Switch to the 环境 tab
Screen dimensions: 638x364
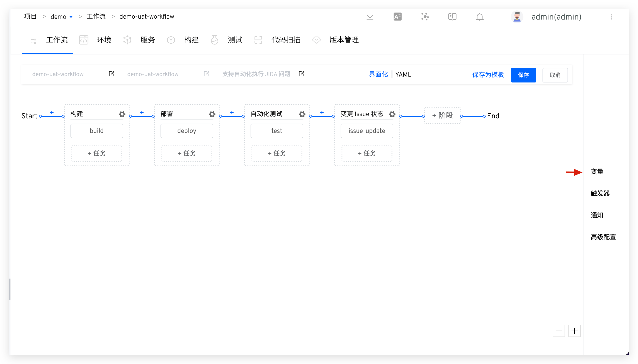pos(104,40)
